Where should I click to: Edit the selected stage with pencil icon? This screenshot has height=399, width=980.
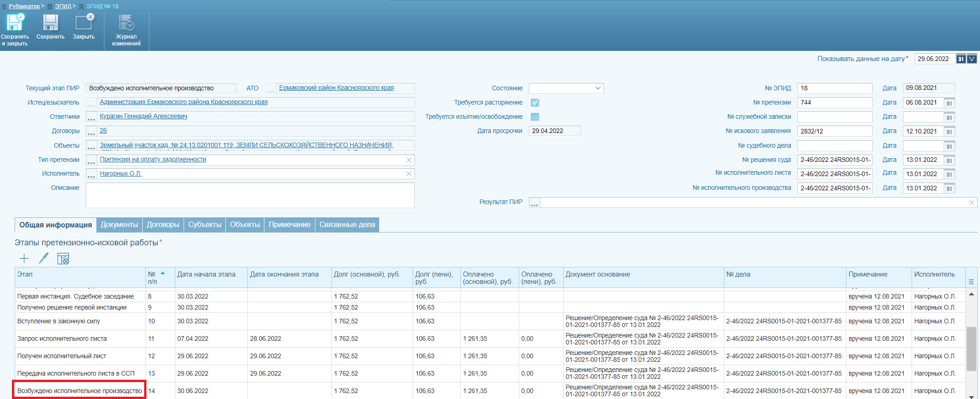coord(44,259)
